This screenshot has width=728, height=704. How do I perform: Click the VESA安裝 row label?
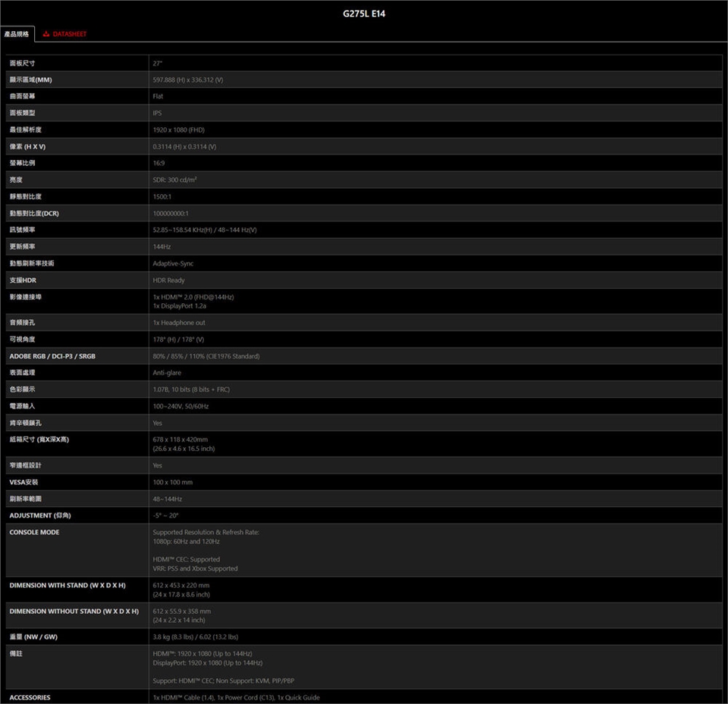pos(24,482)
